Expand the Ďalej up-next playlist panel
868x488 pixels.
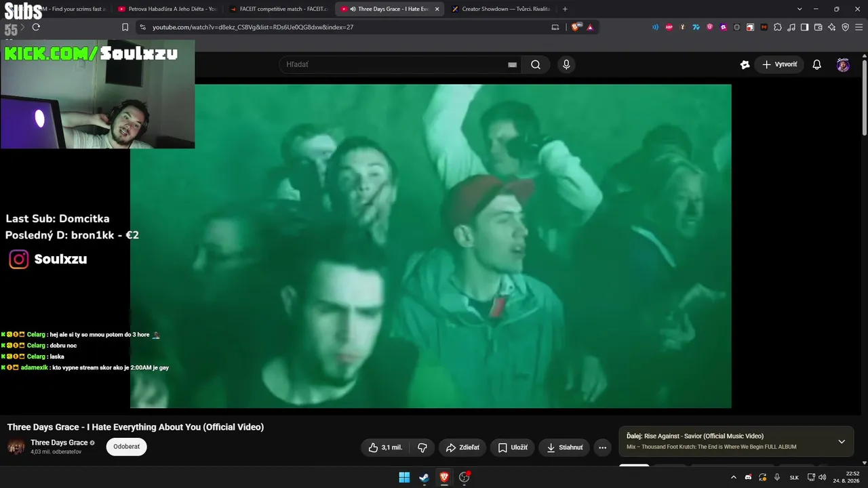[x=842, y=441]
